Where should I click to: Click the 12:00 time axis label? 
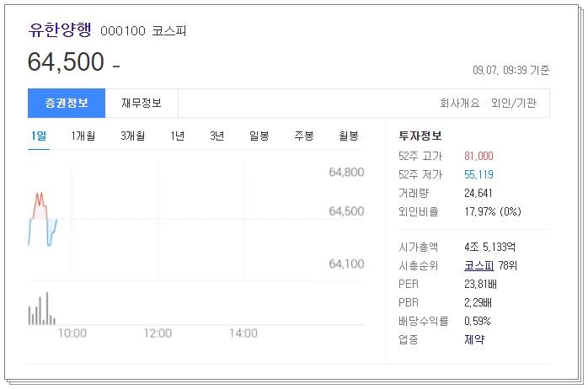pyautogui.click(x=158, y=333)
